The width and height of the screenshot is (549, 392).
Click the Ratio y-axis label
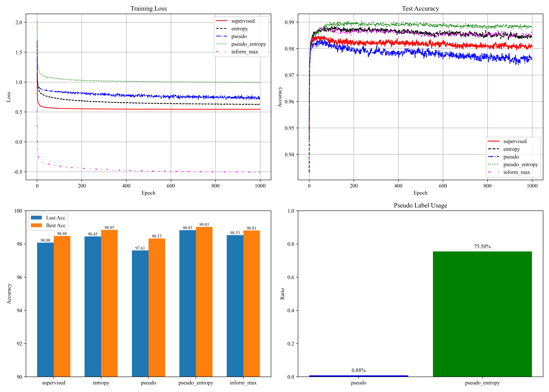click(x=282, y=294)
